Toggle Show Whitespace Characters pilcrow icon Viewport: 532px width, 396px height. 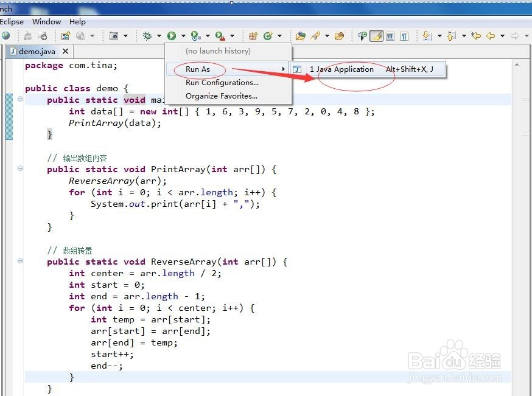[404, 36]
